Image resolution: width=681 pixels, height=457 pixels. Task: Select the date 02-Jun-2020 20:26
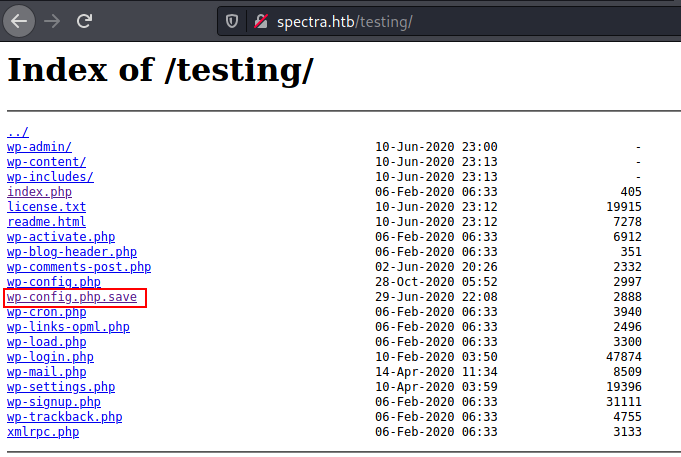(x=436, y=267)
